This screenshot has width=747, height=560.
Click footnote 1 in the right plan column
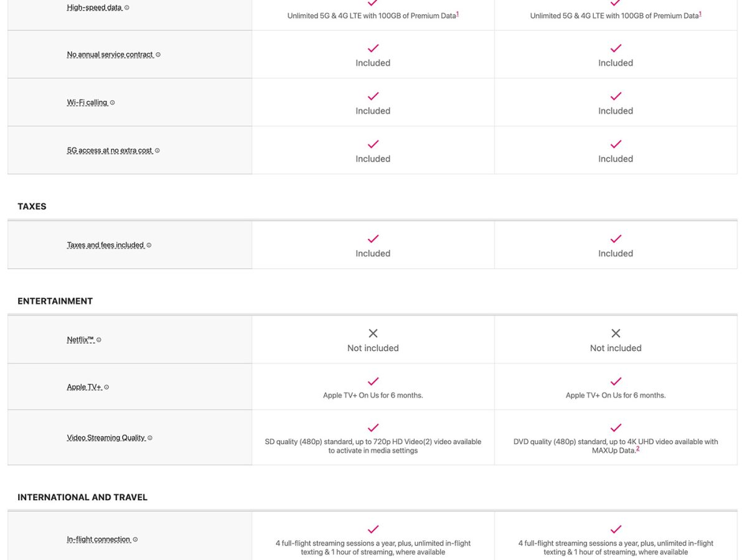point(700,14)
